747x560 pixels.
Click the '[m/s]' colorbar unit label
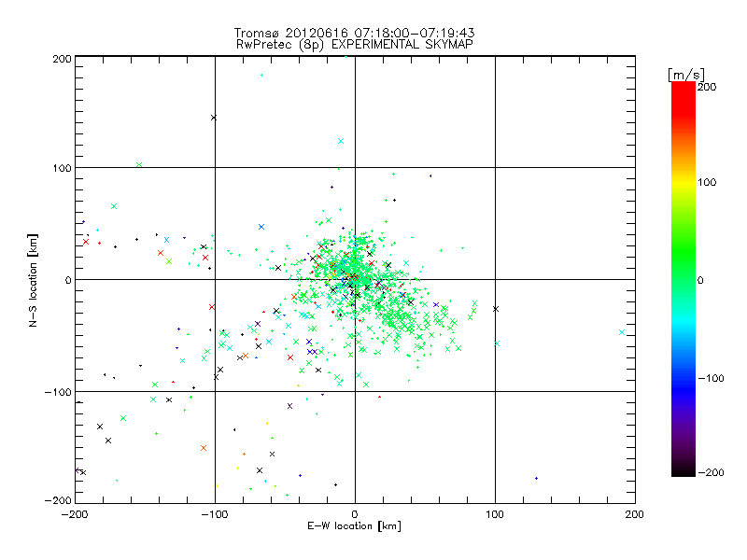[x=686, y=75]
